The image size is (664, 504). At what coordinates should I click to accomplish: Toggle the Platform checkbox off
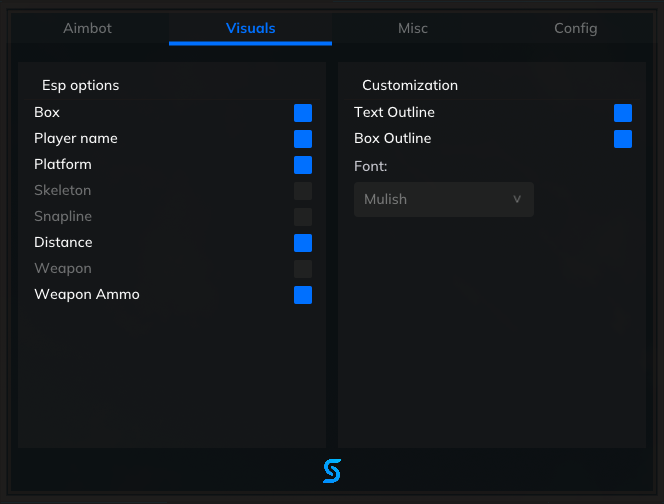click(303, 165)
